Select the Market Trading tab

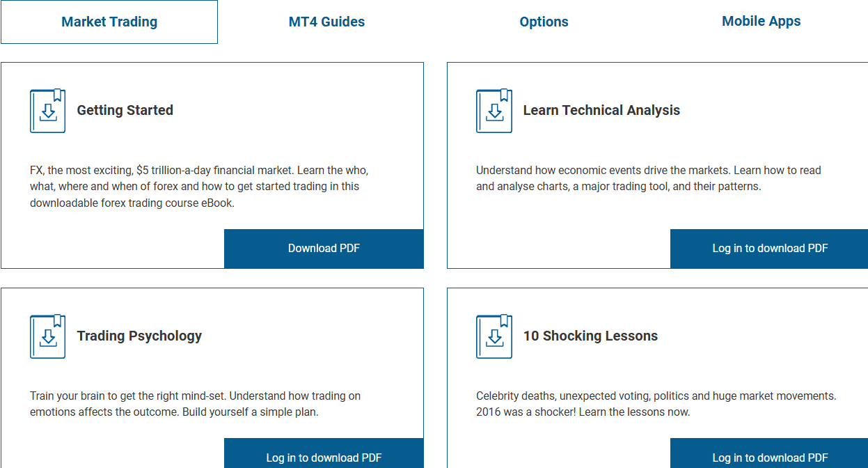click(109, 22)
